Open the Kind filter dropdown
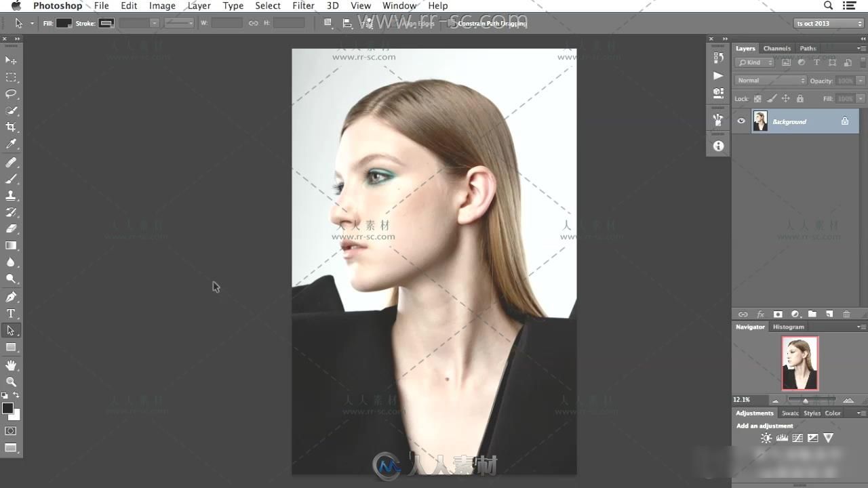Screen dimensions: 868x488 coord(755,62)
